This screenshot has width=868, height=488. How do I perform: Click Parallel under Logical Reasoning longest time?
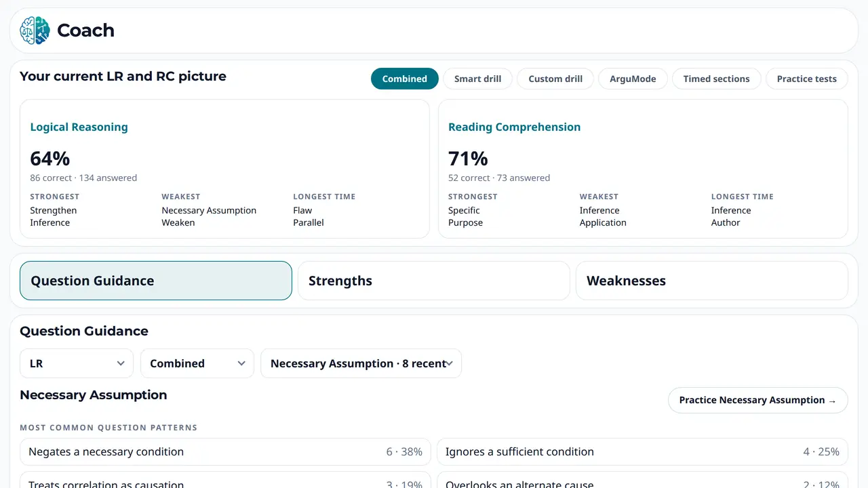point(309,222)
